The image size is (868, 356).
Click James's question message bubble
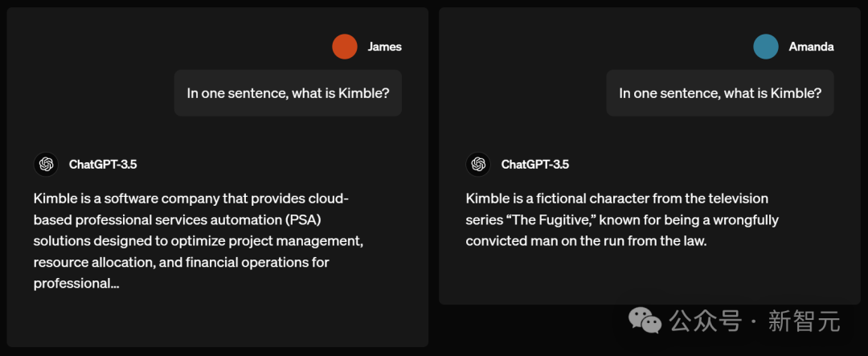(x=288, y=93)
